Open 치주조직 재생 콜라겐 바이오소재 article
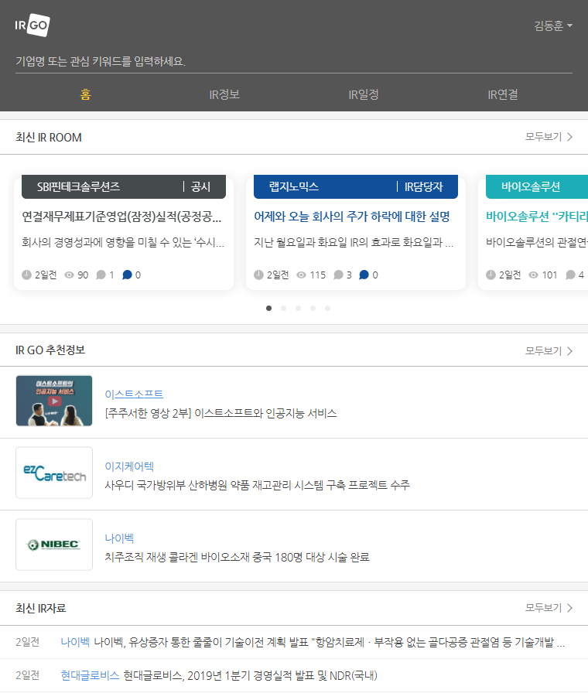 pos(237,557)
